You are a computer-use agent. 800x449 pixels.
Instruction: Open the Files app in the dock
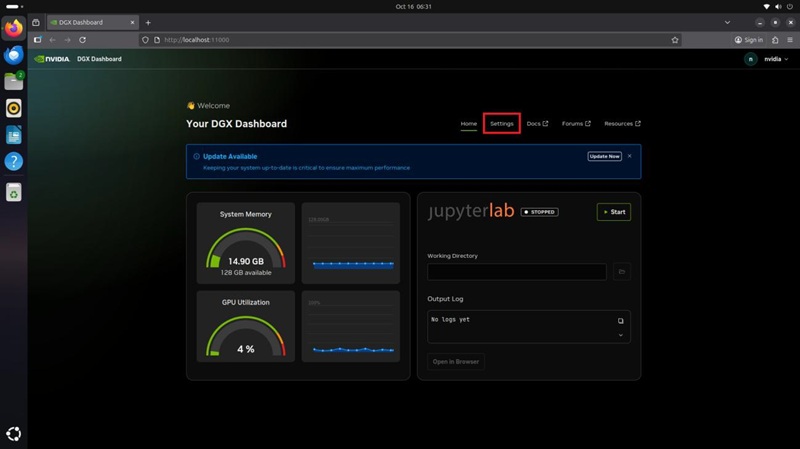pyautogui.click(x=14, y=81)
